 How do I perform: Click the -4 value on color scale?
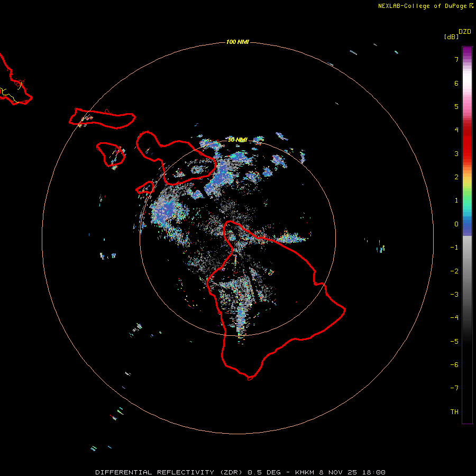coord(454,318)
